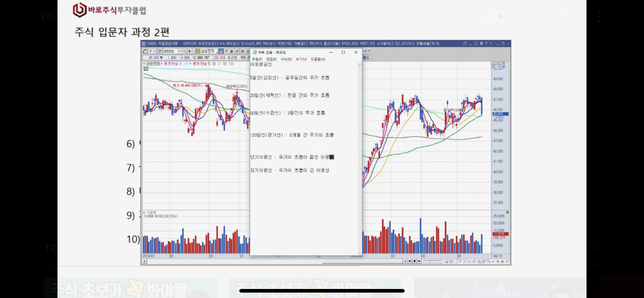This screenshot has width=644, height=298.
Task: Click the stock code field 005930
Action: tap(170, 51)
